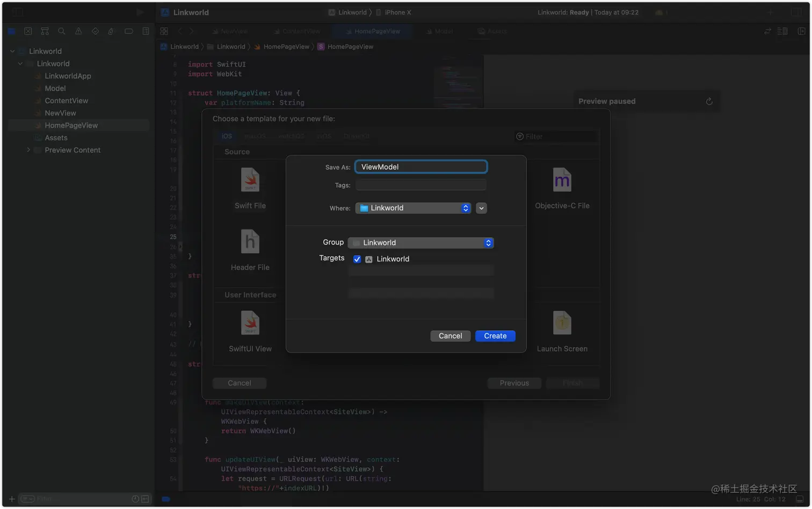Screen dimensions: 812x509
Task: Collapse the Linkworld group folder
Action: [x=20, y=64]
